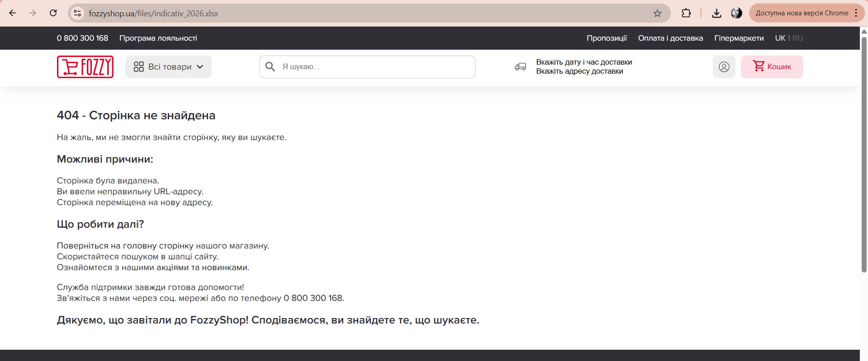Open the Кошик cart button
Image resolution: width=868 pixels, height=361 pixels.
point(772,67)
